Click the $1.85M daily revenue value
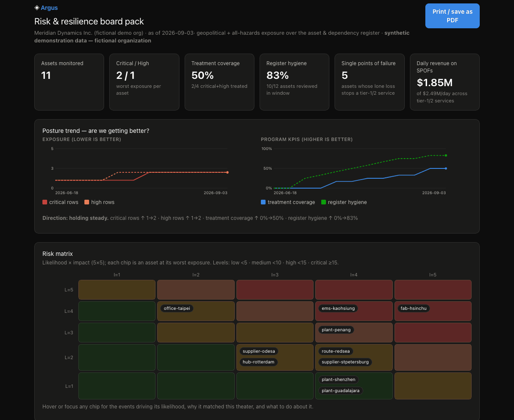This screenshot has height=420, width=514. 435,83
